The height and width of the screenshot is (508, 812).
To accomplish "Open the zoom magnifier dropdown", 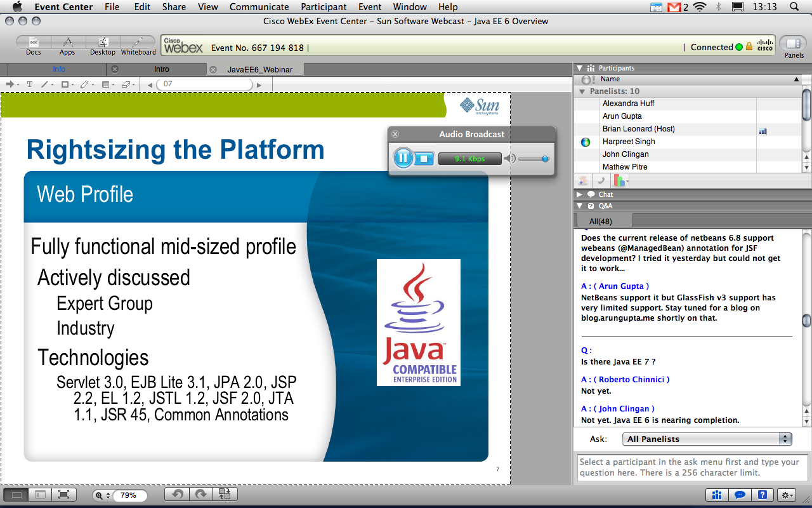I will (x=101, y=495).
